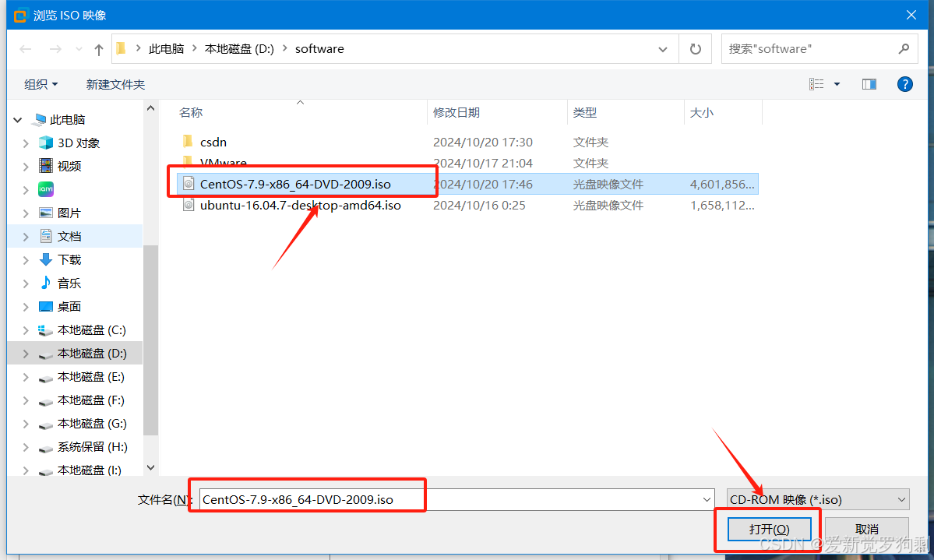Viewport: 934px width, 560px height.
Task: Click in the 文件名 input field
Action: [x=449, y=499]
